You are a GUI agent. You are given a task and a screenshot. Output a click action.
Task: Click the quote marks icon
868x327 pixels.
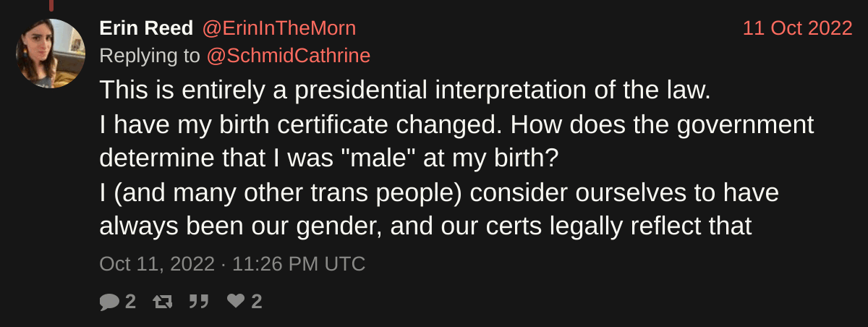pyautogui.click(x=199, y=301)
